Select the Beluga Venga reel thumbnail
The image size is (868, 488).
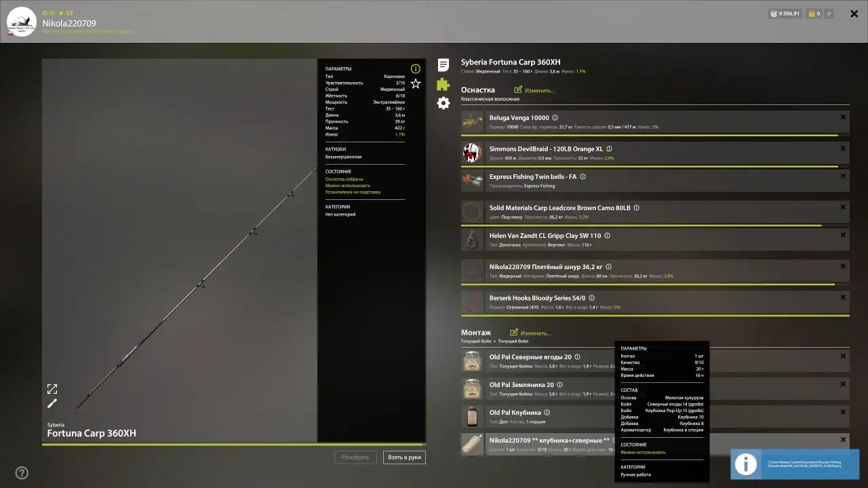coord(472,122)
